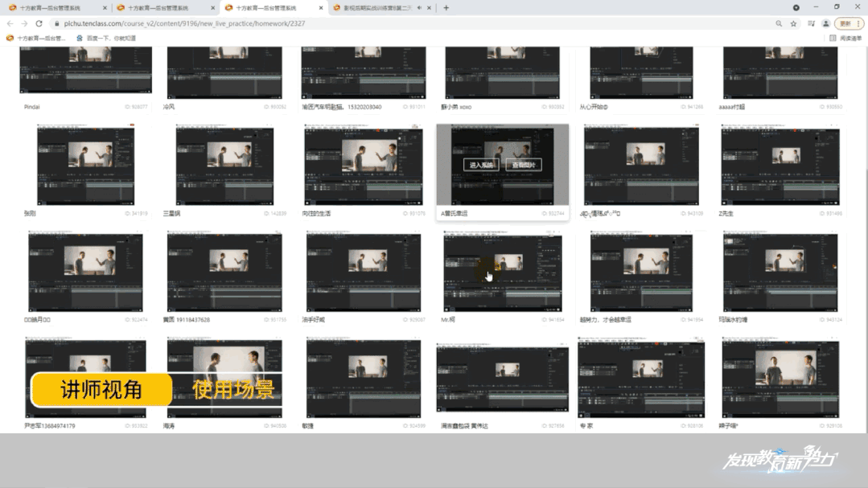This screenshot has width=868, height=488.
Task: Click the zoom magnifier icon in address bar
Action: pyautogui.click(x=779, y=24)
